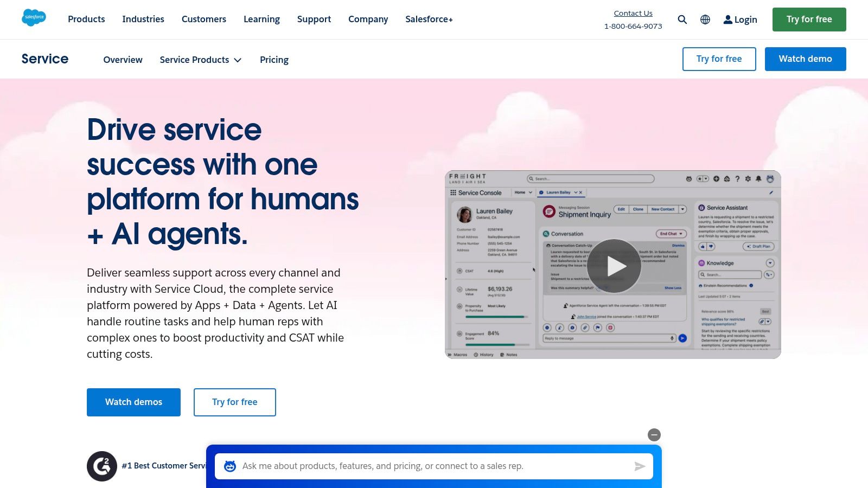Click the send arrow in chat bar
Viewport: 868px width, 488px height.
coord(640,466)
